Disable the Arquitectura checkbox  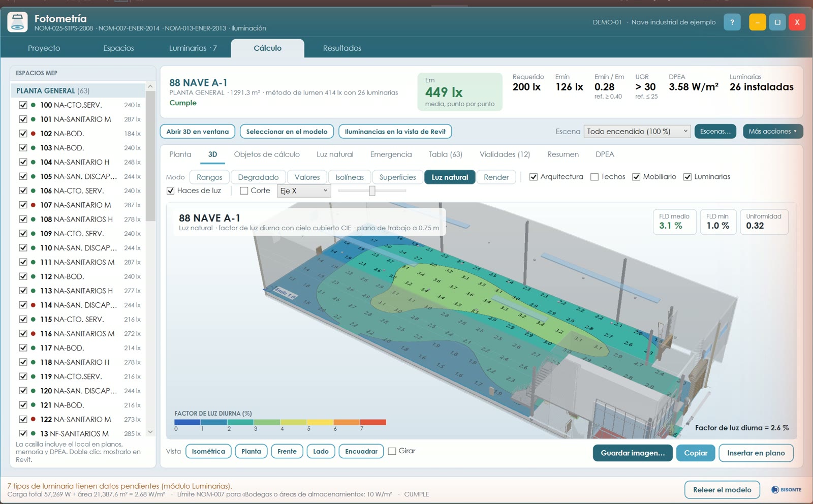coord(534,177)
